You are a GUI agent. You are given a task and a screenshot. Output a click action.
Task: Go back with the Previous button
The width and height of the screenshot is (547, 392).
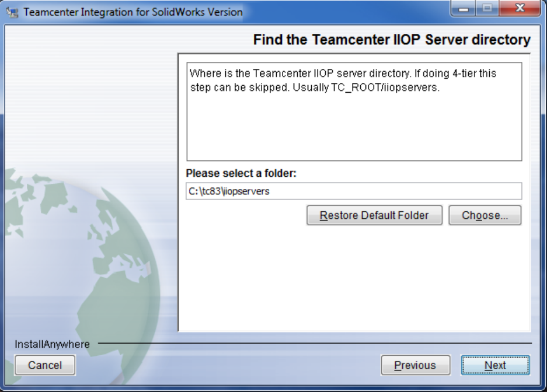(x=415, y=365)
